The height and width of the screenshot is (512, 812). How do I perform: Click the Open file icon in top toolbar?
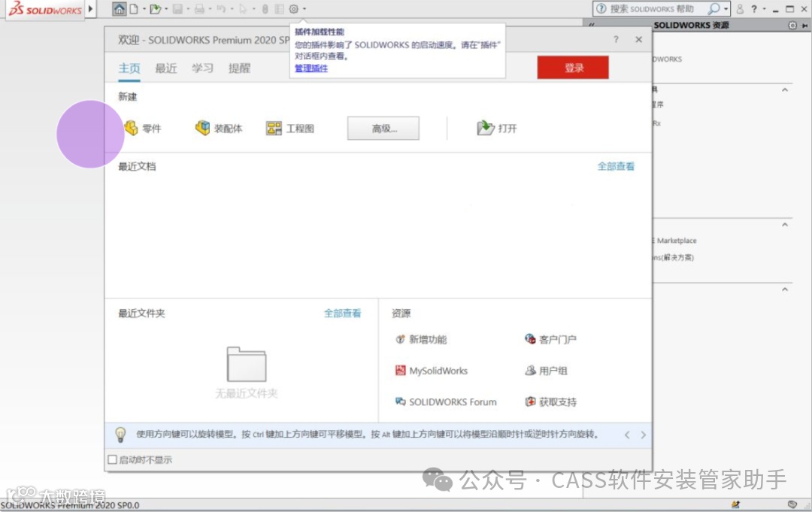[155, 9]
